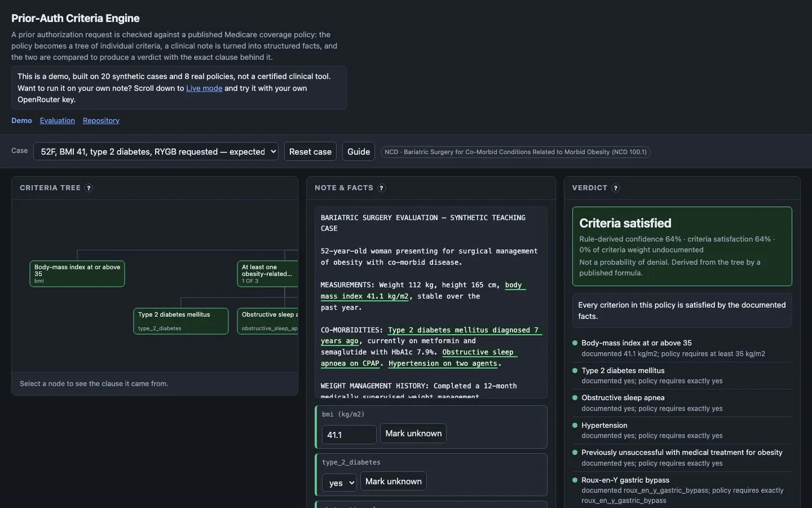The image size is (812, 508).
Task: Open the Case selection dropdown
Action: [156, 151]
